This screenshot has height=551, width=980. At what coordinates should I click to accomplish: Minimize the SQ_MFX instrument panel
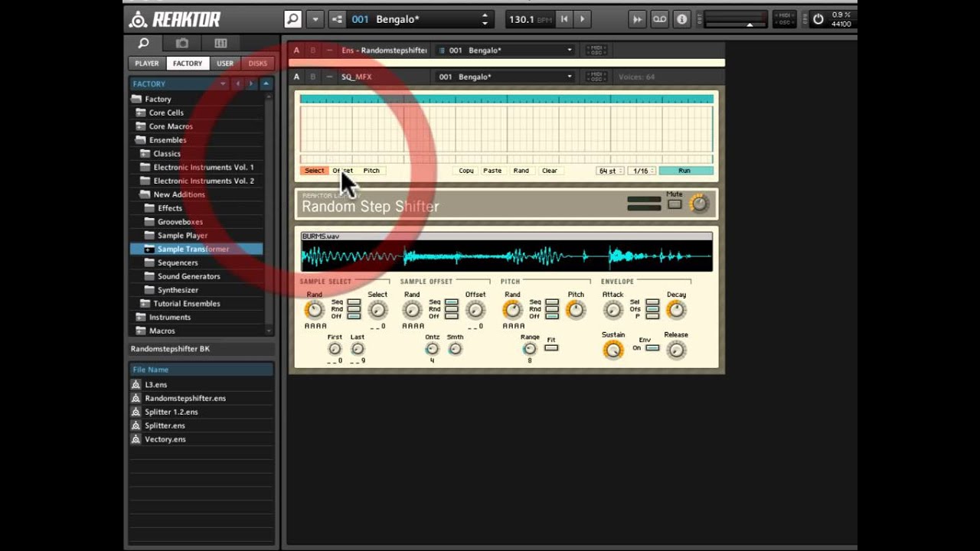pos(329,77)
